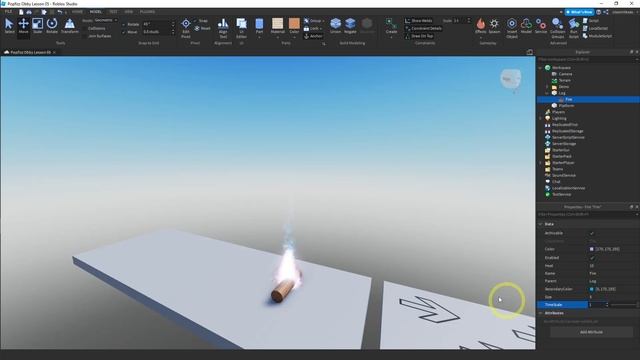Viewport: 640px width, 360px height.
Task: Click the Color property swatch
Action: [591, 249]
